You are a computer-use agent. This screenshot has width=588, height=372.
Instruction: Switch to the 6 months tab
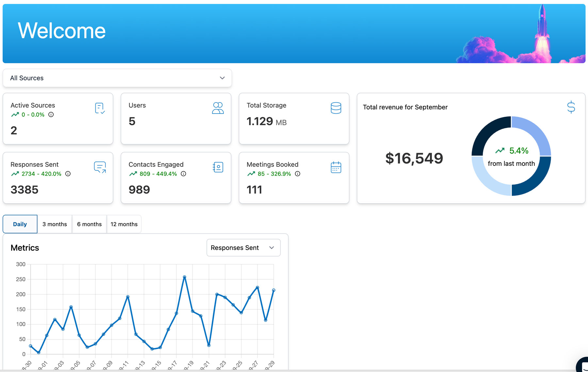pyautogui.click(x=89, y=224)
